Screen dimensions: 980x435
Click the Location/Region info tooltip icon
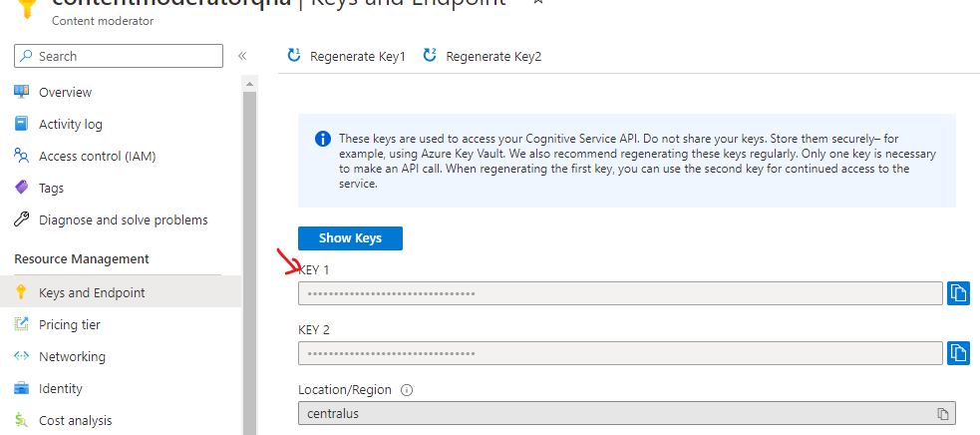pos(407,390)
